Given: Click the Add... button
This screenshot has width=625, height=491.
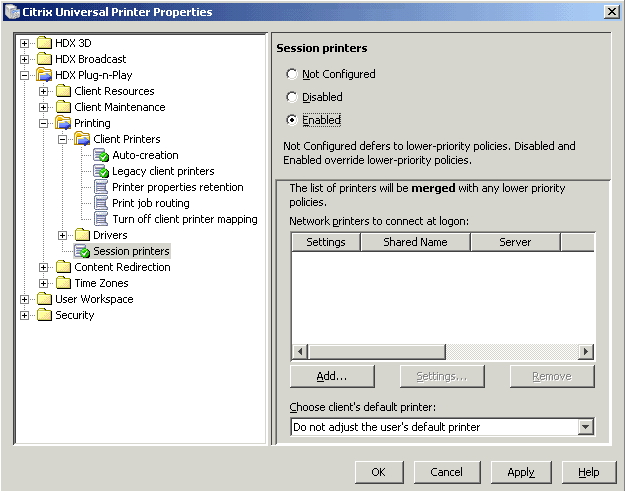Looking at the screenshot, I should tap(332, 376).
